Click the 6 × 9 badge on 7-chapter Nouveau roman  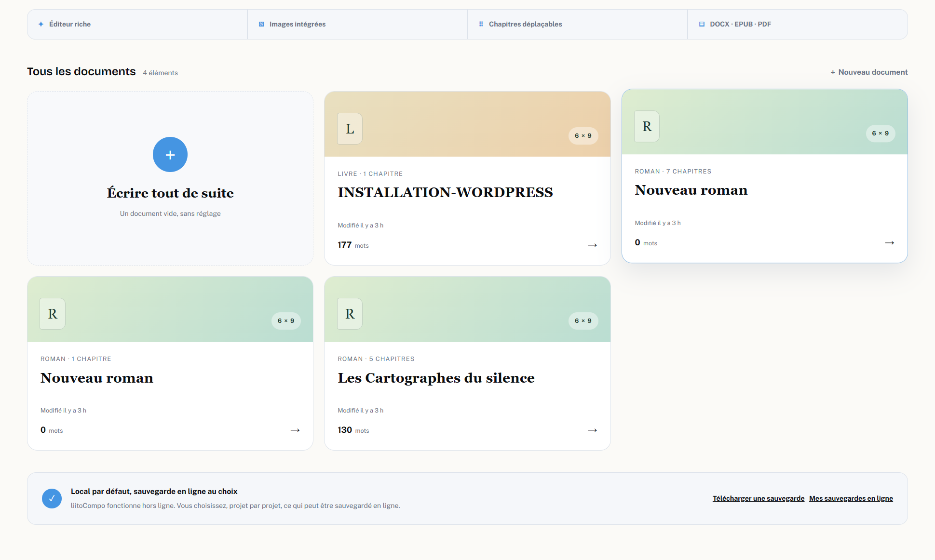tap(880, 133)
